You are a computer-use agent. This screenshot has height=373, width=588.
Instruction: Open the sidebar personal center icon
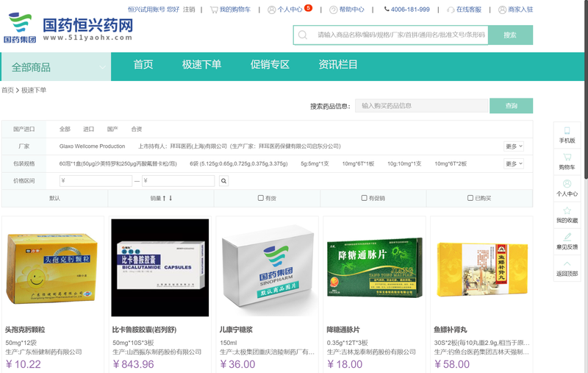567,183
